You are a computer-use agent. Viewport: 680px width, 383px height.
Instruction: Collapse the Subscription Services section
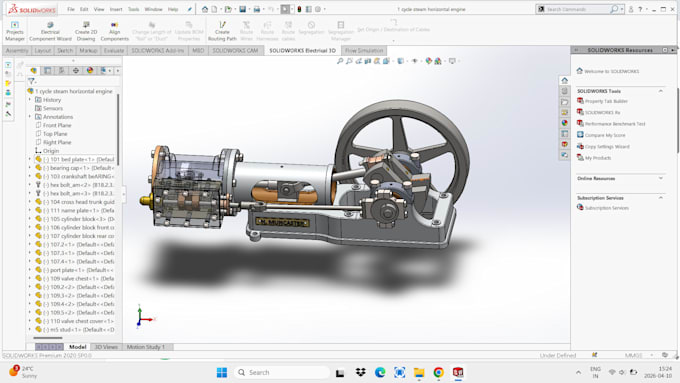click(660, 198)
